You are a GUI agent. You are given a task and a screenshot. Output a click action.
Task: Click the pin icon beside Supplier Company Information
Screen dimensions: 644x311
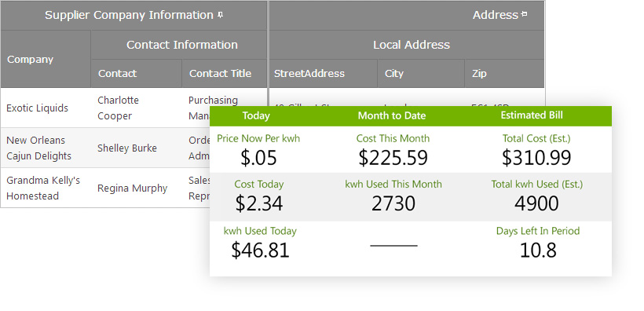[221, 15]
